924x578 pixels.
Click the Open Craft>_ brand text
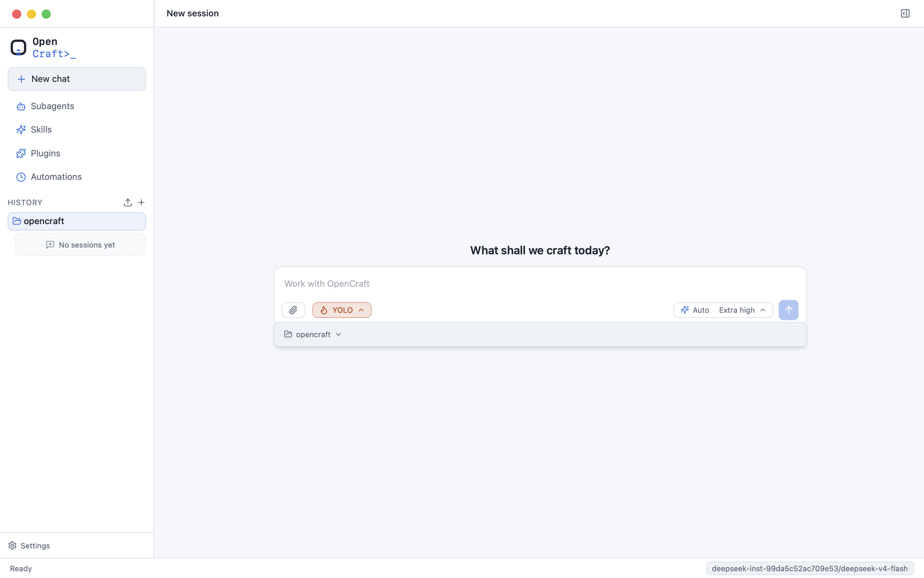coord(54,48)
